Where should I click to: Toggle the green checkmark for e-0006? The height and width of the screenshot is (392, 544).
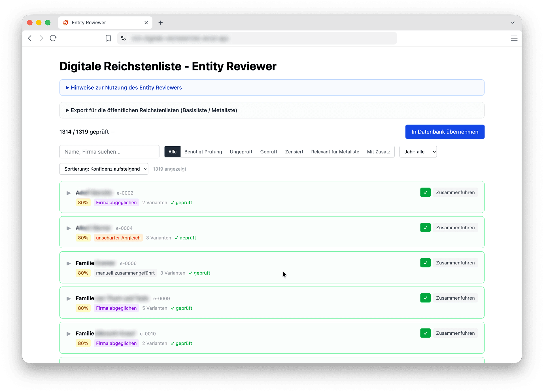pos(425,263)
